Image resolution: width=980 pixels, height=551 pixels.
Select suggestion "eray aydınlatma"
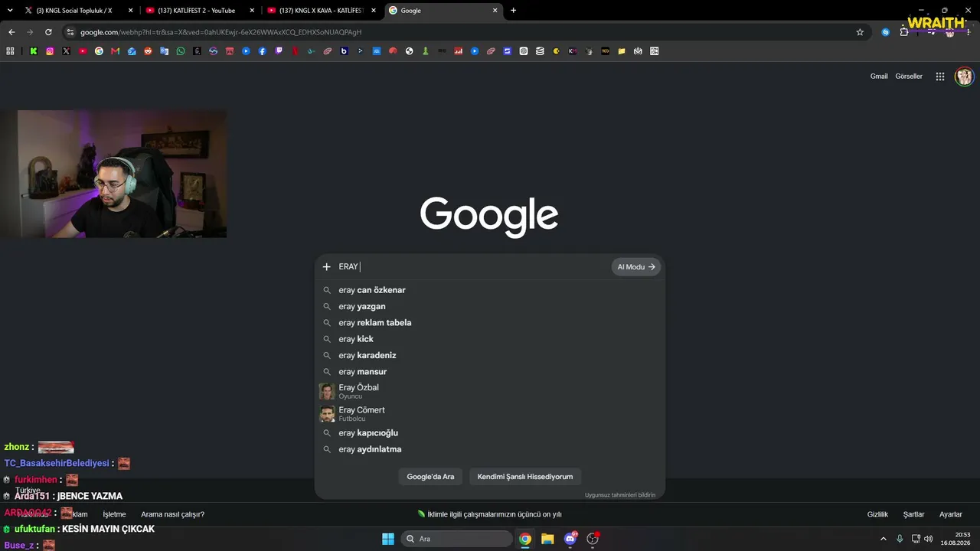490,449
